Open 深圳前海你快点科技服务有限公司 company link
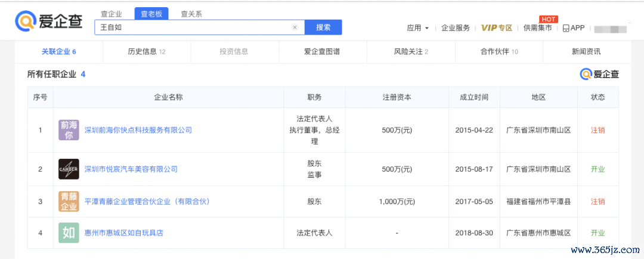The image size is (644, 259). (138, 130)
